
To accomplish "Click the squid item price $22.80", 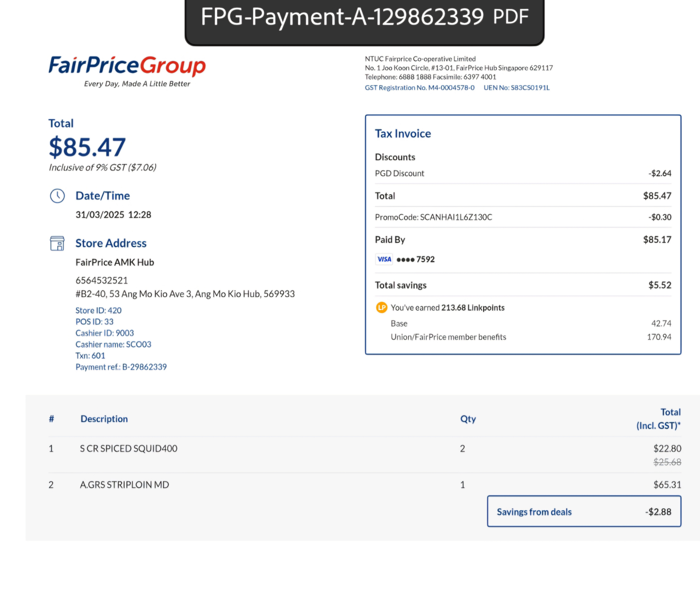I will point(667,448).
